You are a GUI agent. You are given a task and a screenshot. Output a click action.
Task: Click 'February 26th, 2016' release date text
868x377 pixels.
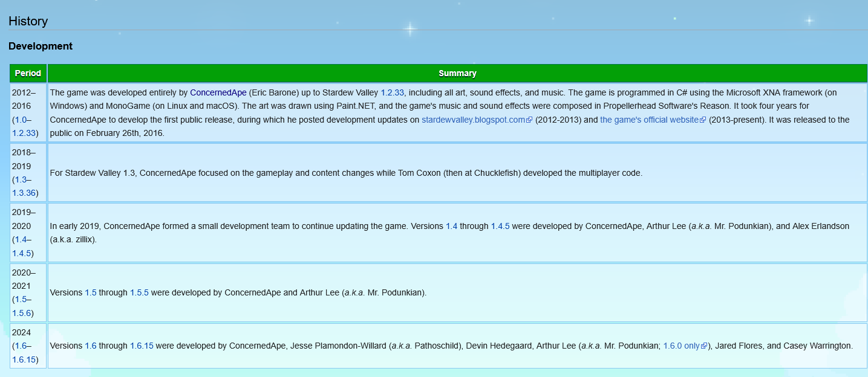point(123,133)
